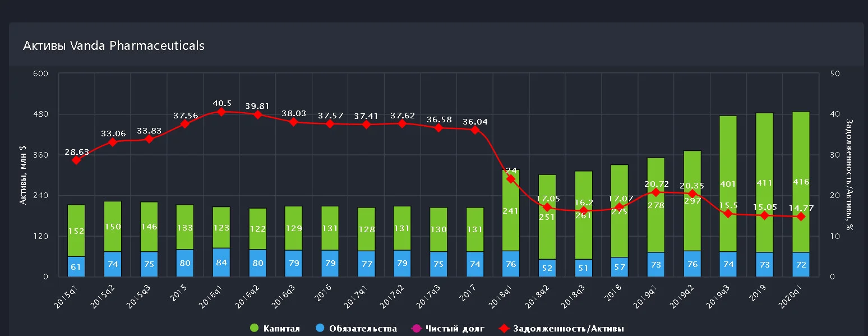Screen dimensions: 868x336
Task: Click the left axis title Активы, млн $
Action: pyautogui.click(x=23, y=175)
